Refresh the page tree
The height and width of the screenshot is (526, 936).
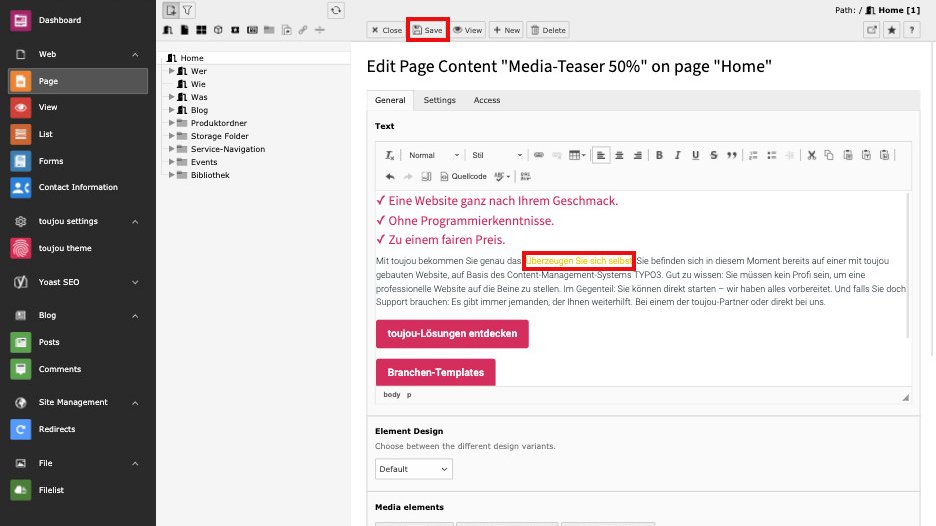336,10
